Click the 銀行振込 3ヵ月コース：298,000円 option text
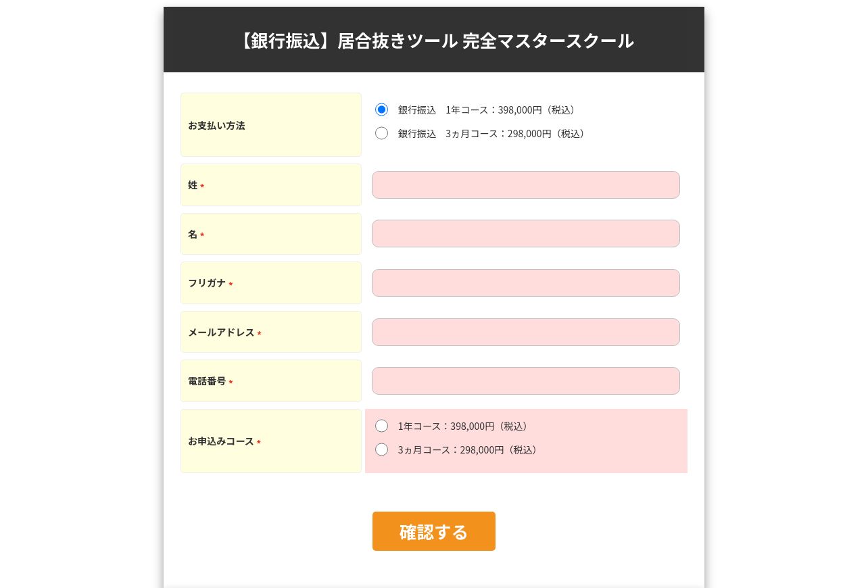The image size is (868, 588). (491, 133)
